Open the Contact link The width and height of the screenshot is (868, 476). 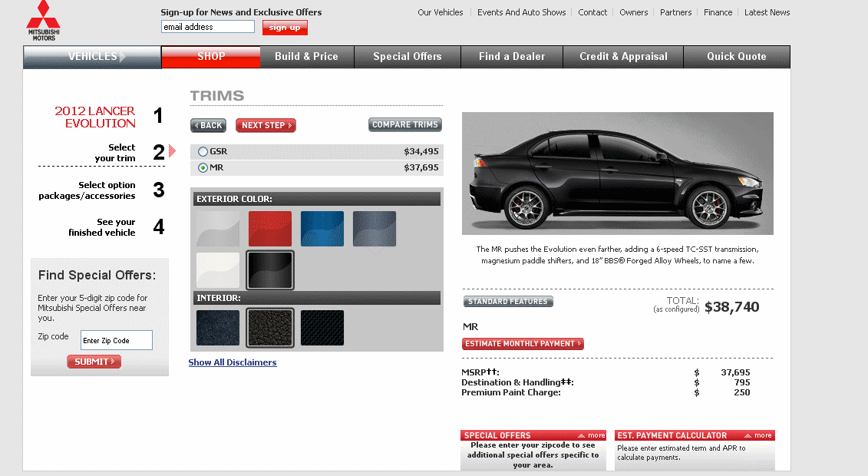[x=592, y=12]
